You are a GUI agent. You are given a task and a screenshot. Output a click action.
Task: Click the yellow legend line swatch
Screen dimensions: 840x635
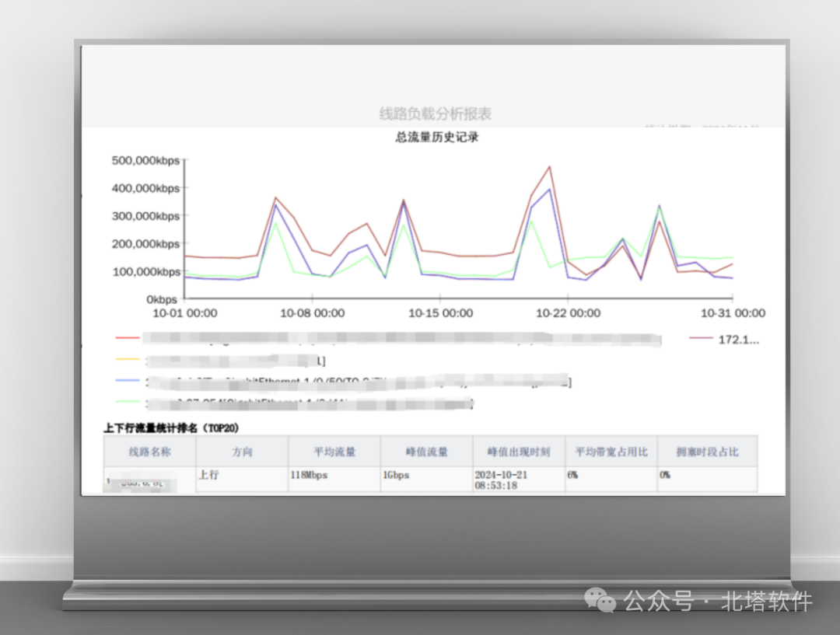click(x=128, y=359)
